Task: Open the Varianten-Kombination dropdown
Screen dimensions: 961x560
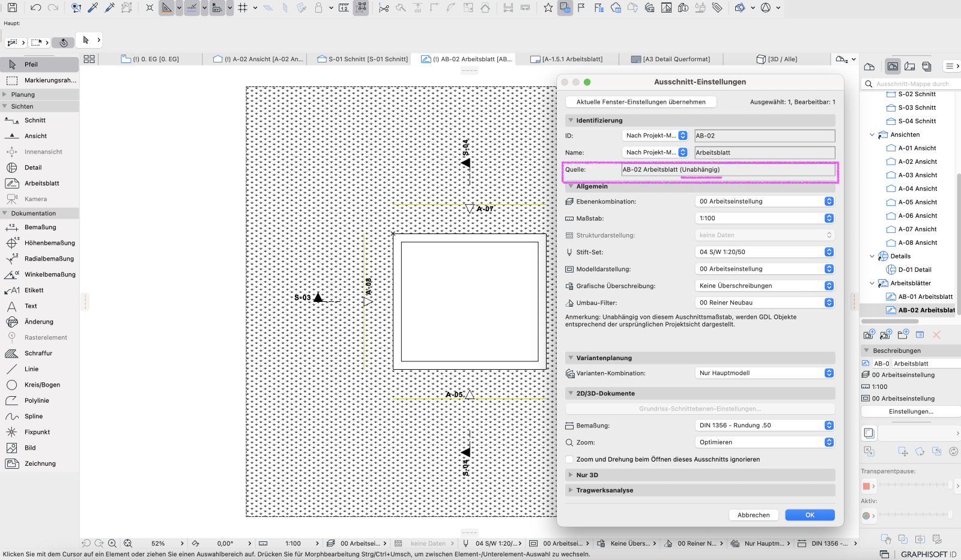Action: [x=765, y=373]
